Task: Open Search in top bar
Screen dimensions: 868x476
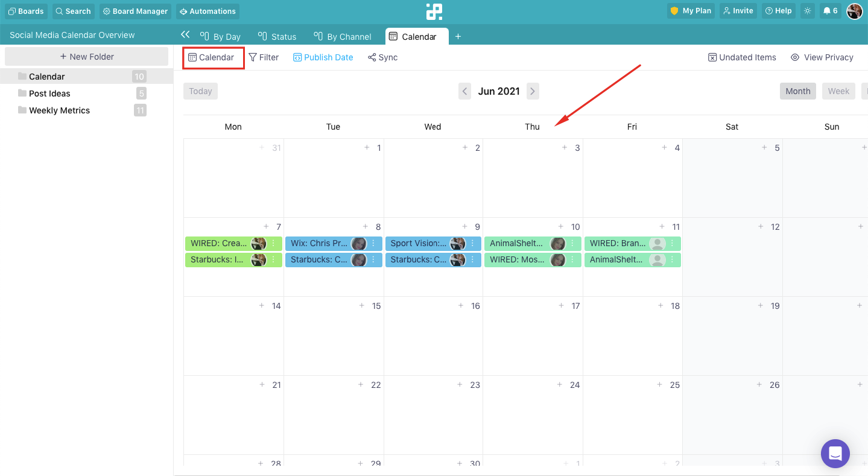Action: point(73,11)
